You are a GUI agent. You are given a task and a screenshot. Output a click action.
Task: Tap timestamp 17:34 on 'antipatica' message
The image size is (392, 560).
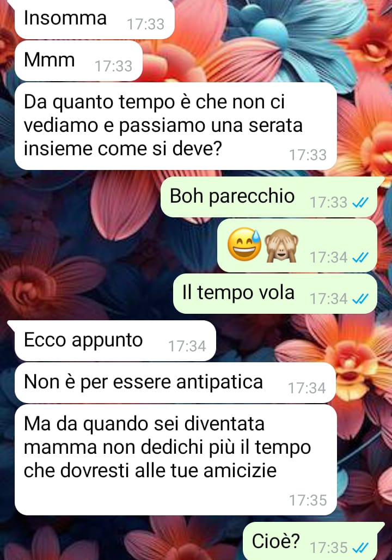click(307, 388)
